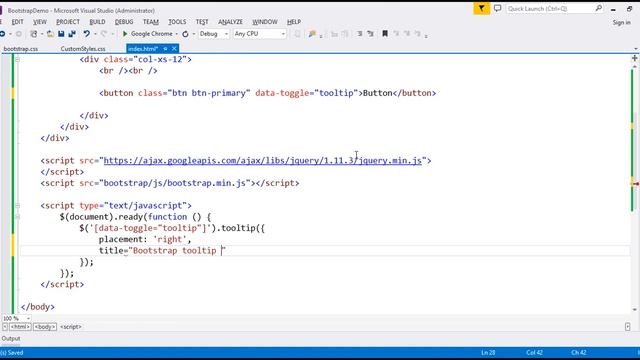Open the VIEW menu

[40, 22]
